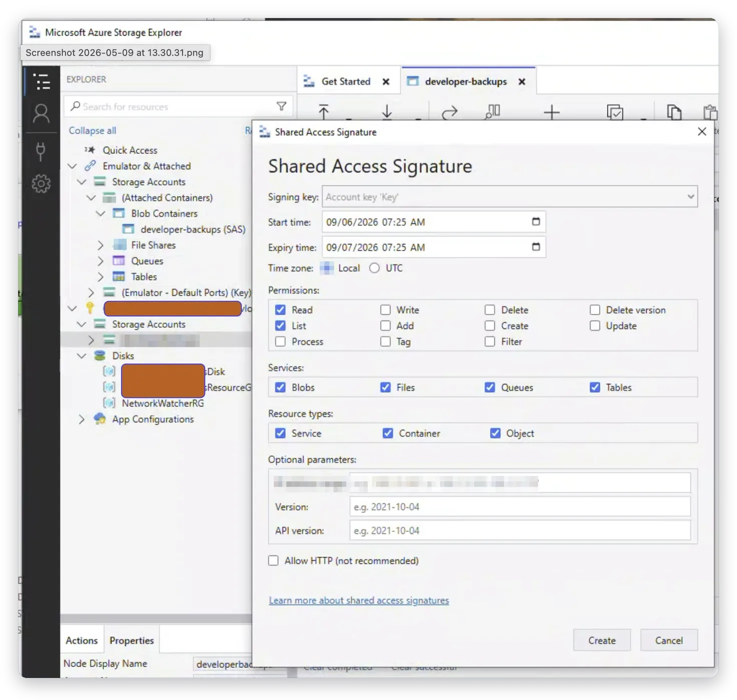This screenshot has width=737, height=700.
Task: Click the NetworkWatcherRG disk icon
Action: click(109, 403)
